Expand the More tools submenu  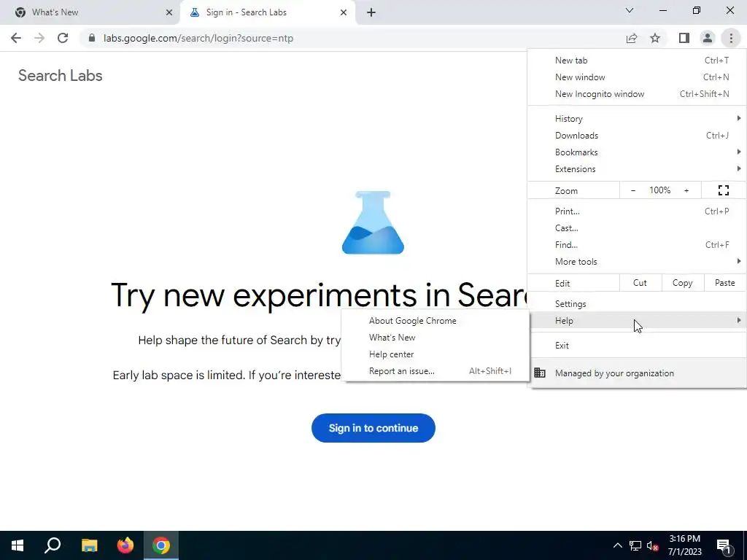pos(637,262)
